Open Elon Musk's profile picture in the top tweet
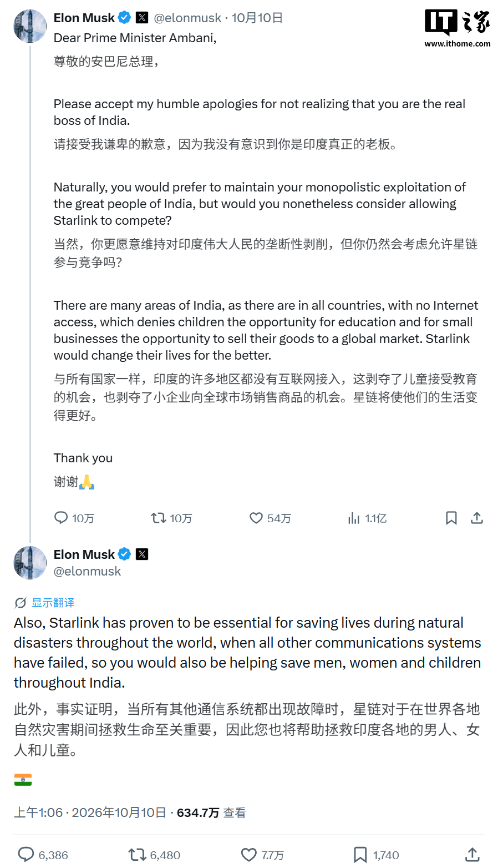This screenshot has height=868, width=498. pyautogui.click(x=30, y=26)
